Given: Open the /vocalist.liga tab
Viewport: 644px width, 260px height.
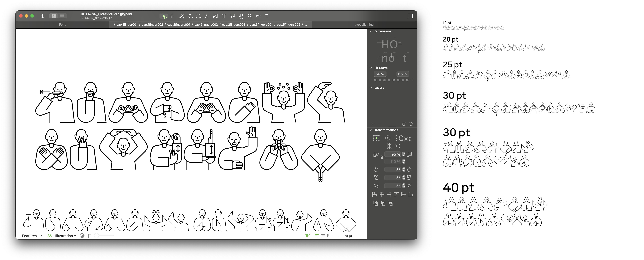Looking at the screenshot, I should [x=364, y=25].
